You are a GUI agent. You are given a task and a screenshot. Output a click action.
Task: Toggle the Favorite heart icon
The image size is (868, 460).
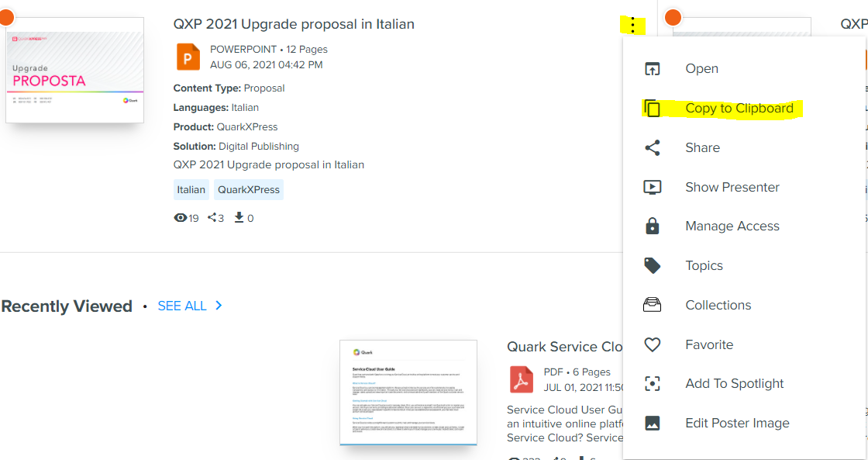point(653,344)
